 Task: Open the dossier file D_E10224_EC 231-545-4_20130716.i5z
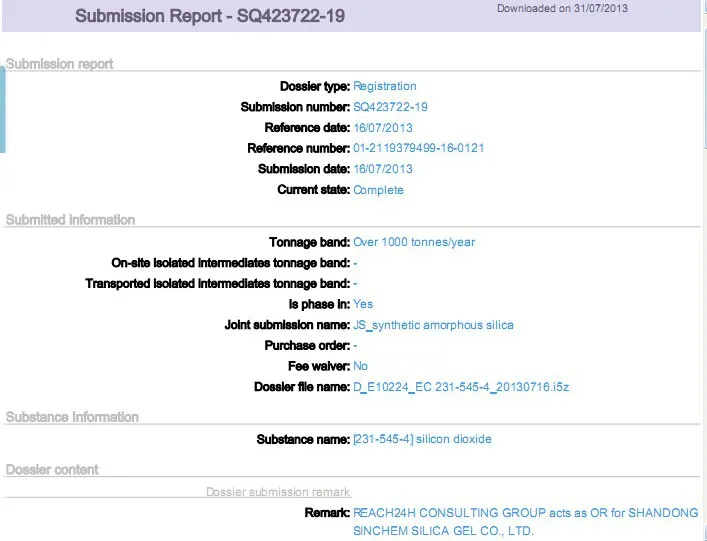click(461, 387)
